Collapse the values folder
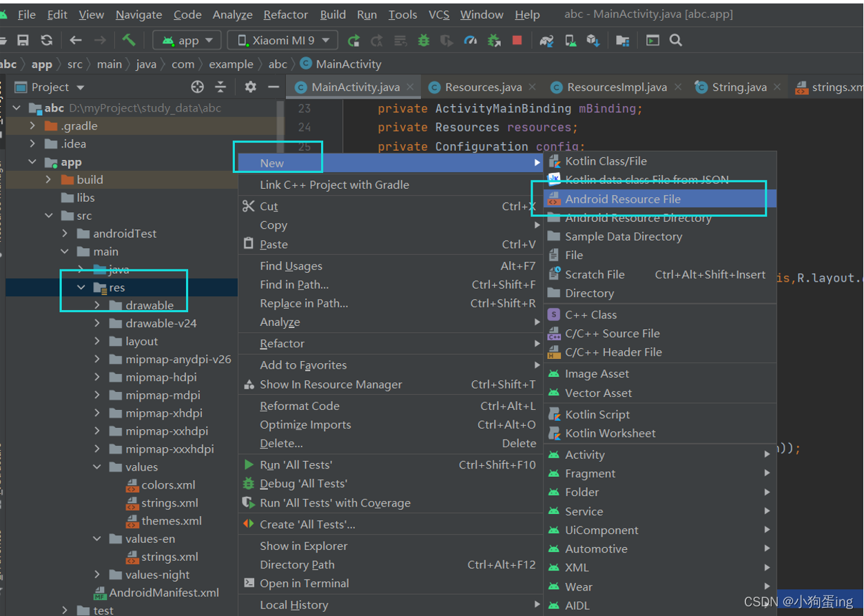864x616 pixels. (x=97, y=467)
